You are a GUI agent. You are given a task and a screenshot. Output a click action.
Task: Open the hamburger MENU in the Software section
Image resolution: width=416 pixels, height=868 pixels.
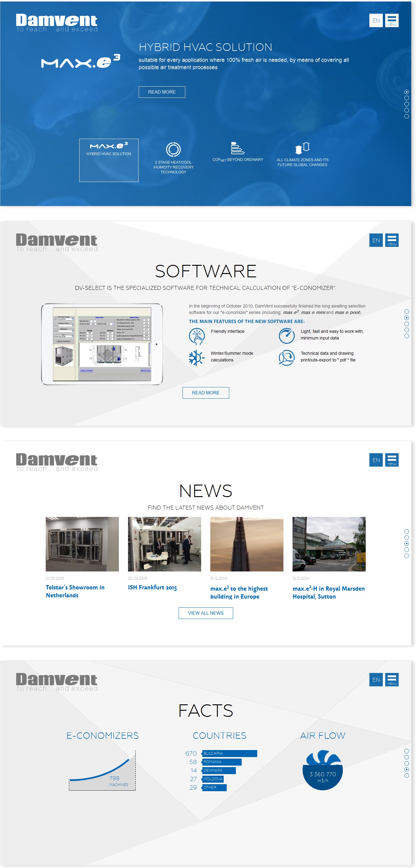coord(392,240)
